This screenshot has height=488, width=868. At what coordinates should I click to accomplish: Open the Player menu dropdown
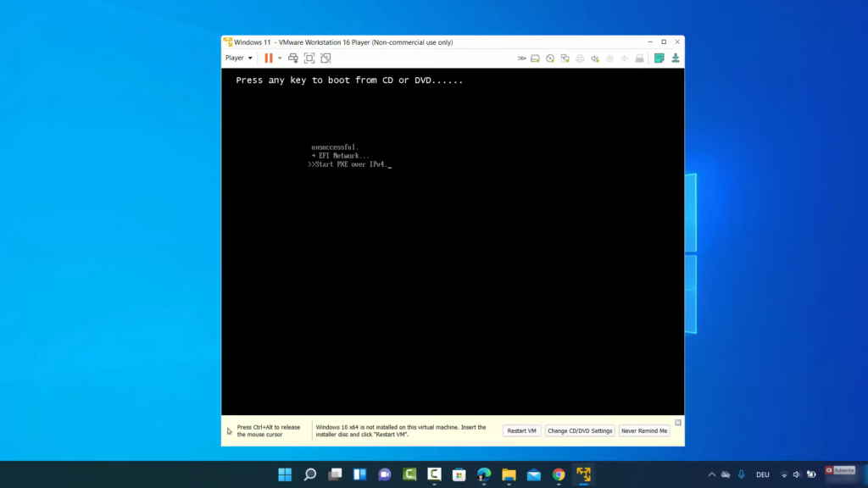point(238,58)
